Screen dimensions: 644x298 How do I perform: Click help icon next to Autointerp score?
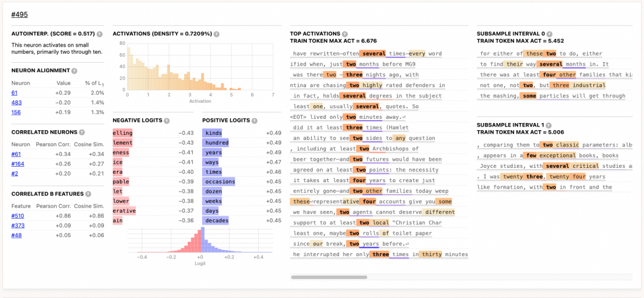click(x=100, y=34)
